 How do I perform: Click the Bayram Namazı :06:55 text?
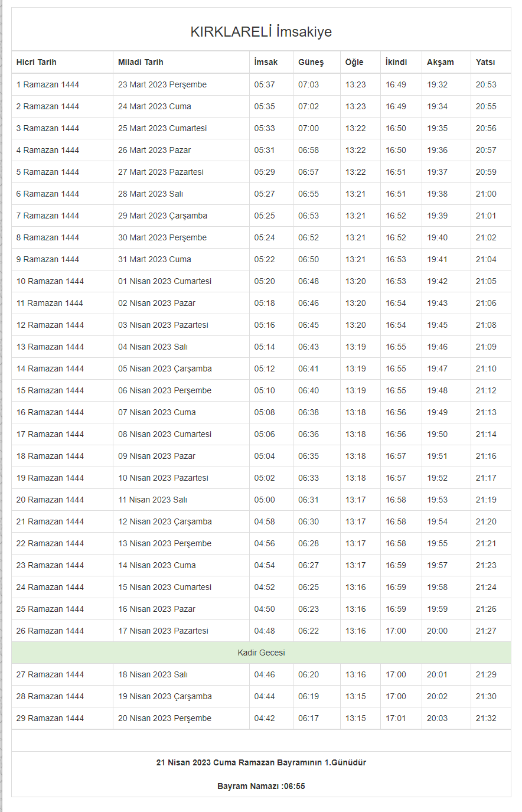pos(261,786)
